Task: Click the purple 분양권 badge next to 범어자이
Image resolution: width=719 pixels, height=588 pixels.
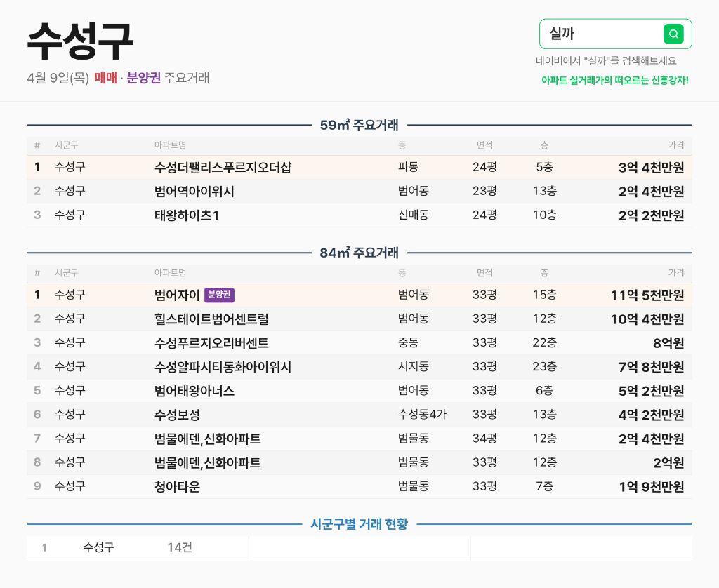Action: pos(219,295)
